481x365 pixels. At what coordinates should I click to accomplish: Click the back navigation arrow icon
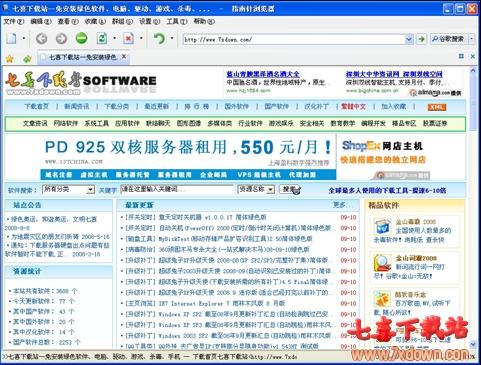[41, 39]
